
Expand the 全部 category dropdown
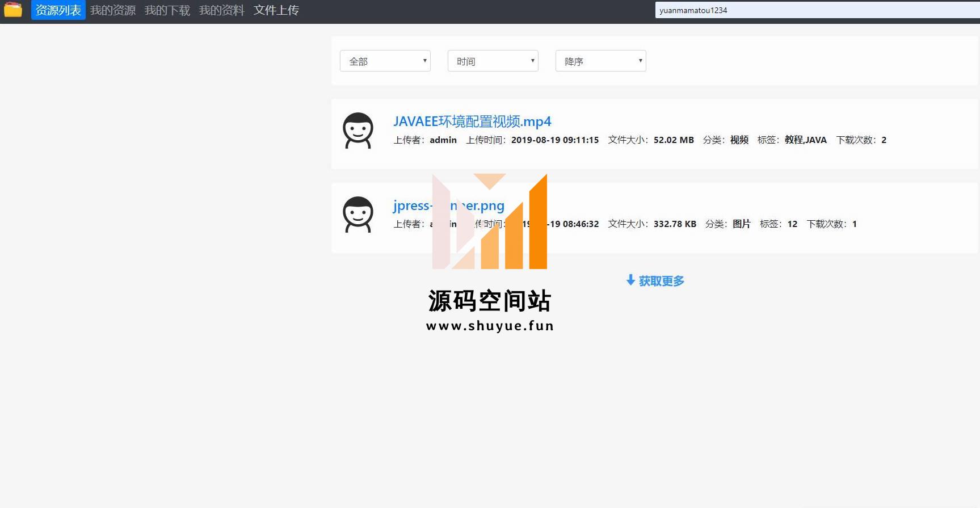point(385,61)
